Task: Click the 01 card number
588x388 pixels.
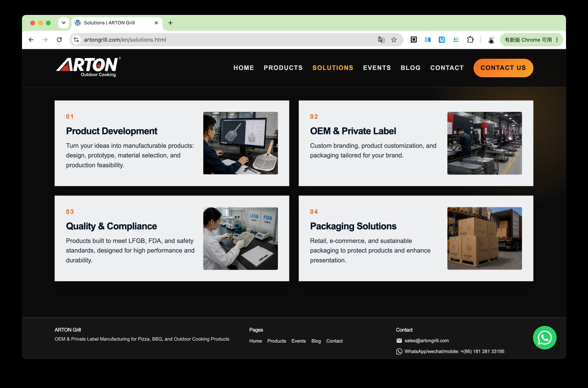Action: 70,117
